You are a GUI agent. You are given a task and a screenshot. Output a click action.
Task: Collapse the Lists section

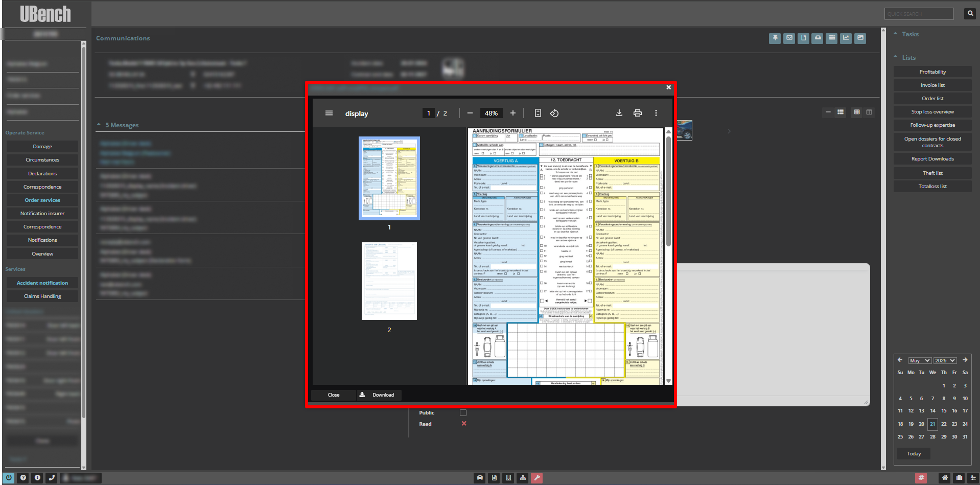[895, 57]
